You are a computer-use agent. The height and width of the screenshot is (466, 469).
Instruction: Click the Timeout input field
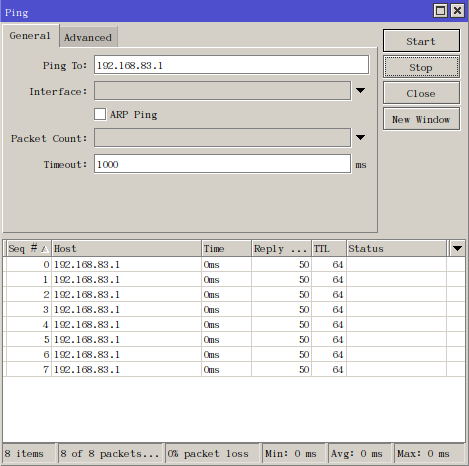(222, 164)
